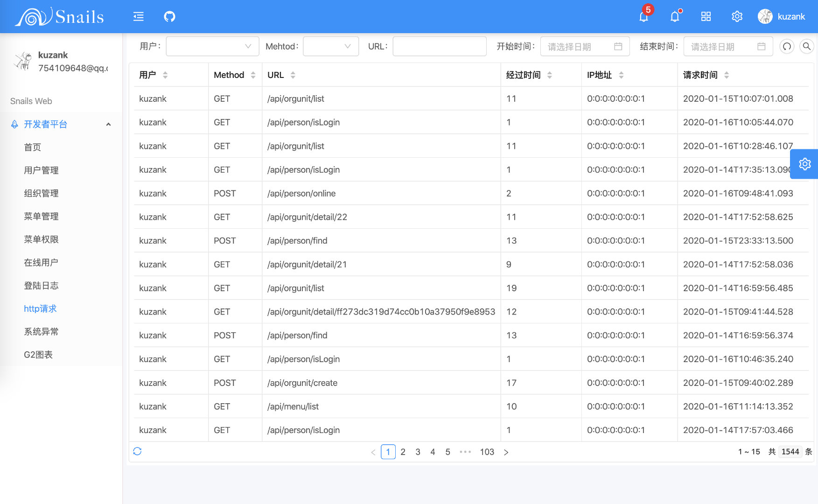Click the long ff273dc319d74 detail URL cell

pos(381,312)
